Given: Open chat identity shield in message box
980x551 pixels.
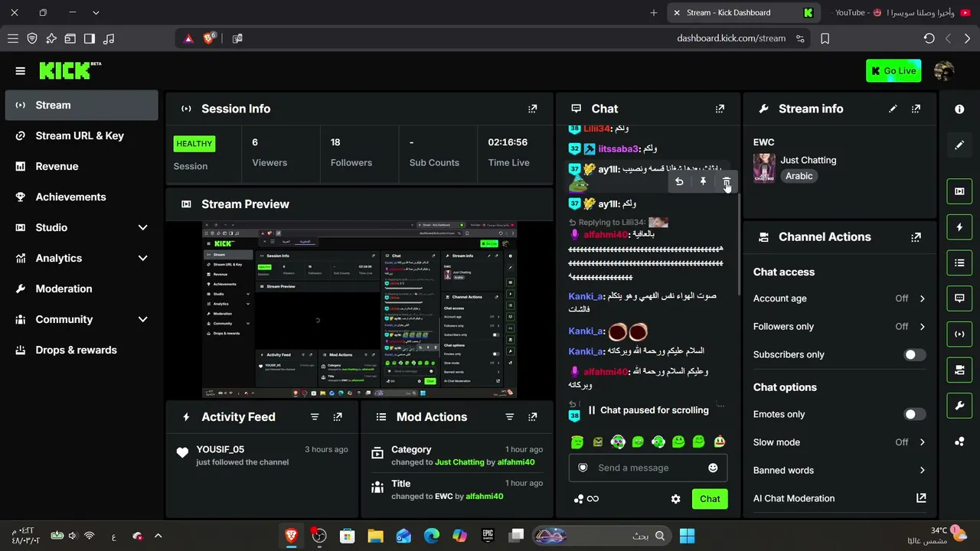Looking at the screenshot, I should (x=583, y=468).
